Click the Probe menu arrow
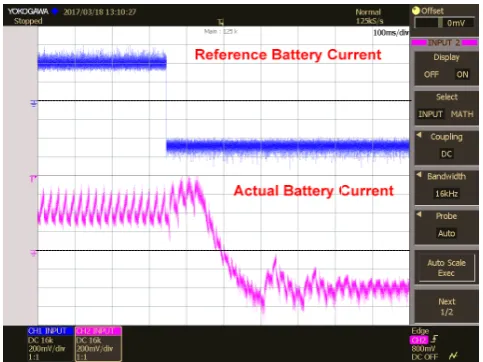The height and width of the screenshot is (362, 483). 419,214
